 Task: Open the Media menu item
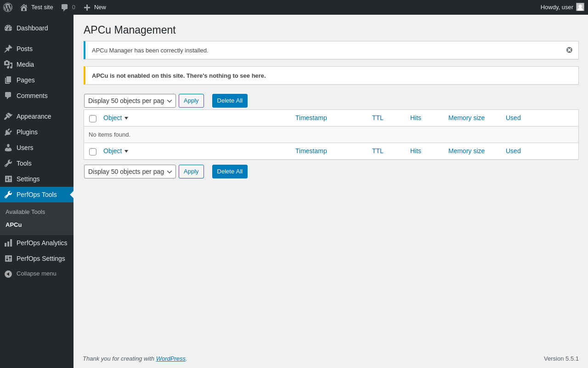(x=37, y=64)
